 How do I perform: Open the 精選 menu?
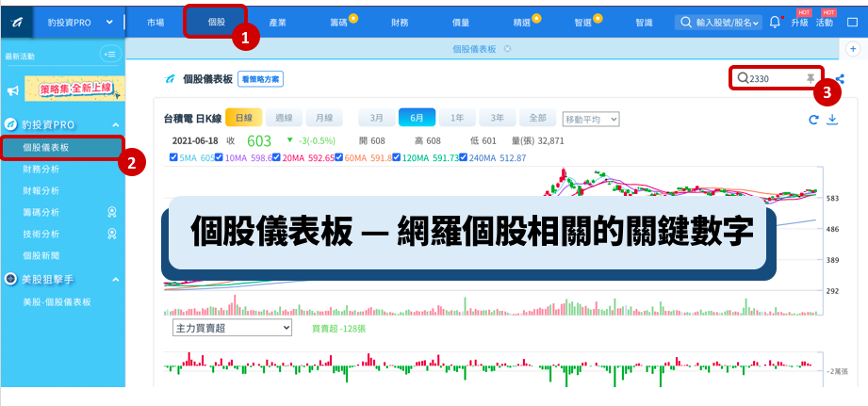pyautogui.click(x=522, y=23)
